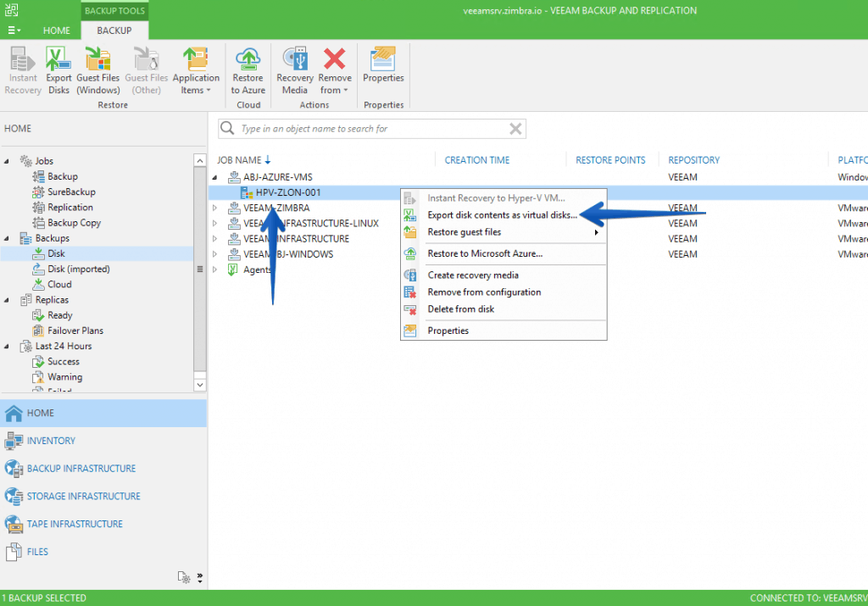Open the HOME navigation view
868x606 pixels.
point(103,414)
